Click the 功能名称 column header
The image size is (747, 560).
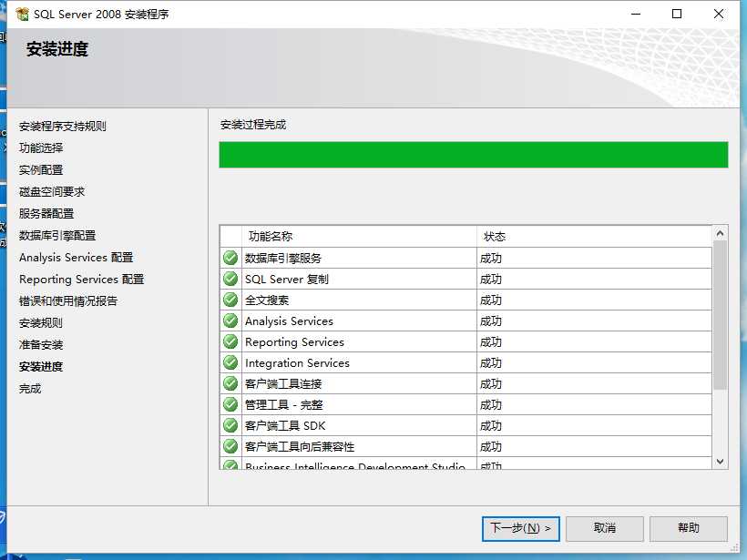pyautogui.click(x=359, y=236)
